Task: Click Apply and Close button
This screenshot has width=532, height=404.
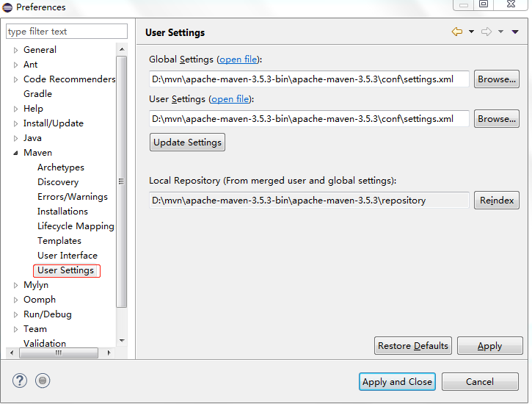Action: (397, 381)
